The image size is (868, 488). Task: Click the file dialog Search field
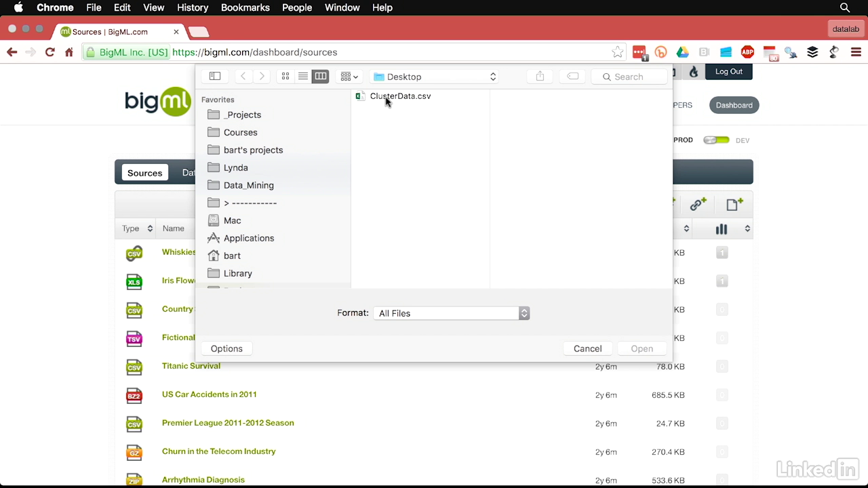click(x=629, y=77)
